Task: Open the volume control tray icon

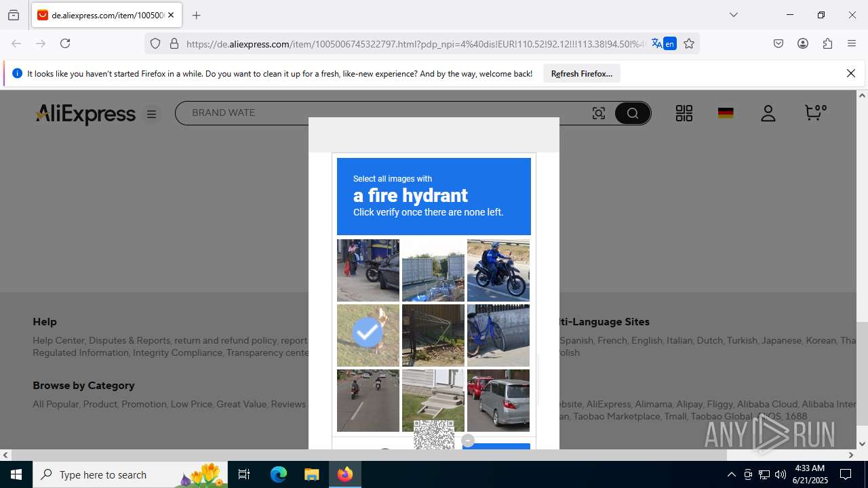Action: pyautogui.click(x=781, y=474)
